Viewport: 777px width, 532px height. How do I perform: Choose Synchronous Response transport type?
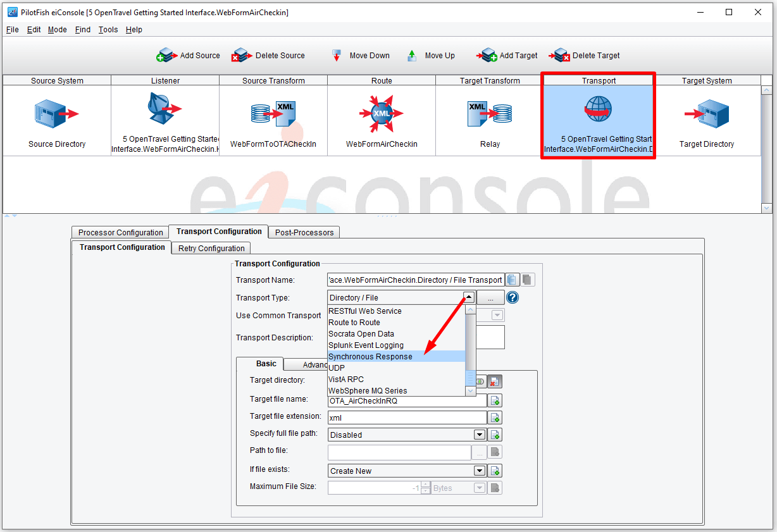click(x=396, y=357)
